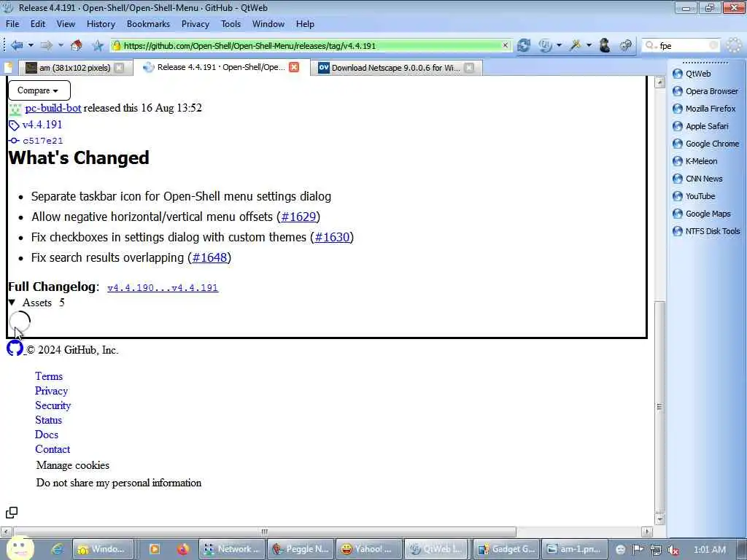Reload the page using the refresh icon

click(524, 45)
